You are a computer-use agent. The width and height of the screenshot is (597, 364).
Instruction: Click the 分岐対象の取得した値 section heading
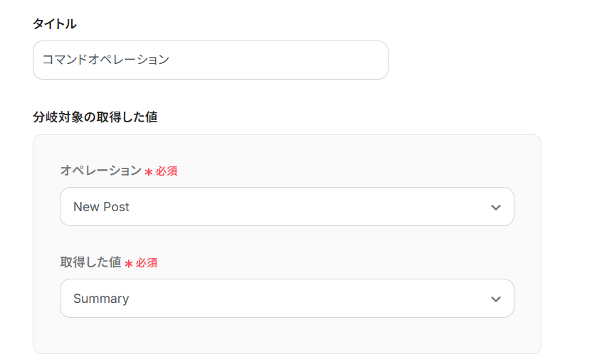pyautogui.click(x=95, y=117)
